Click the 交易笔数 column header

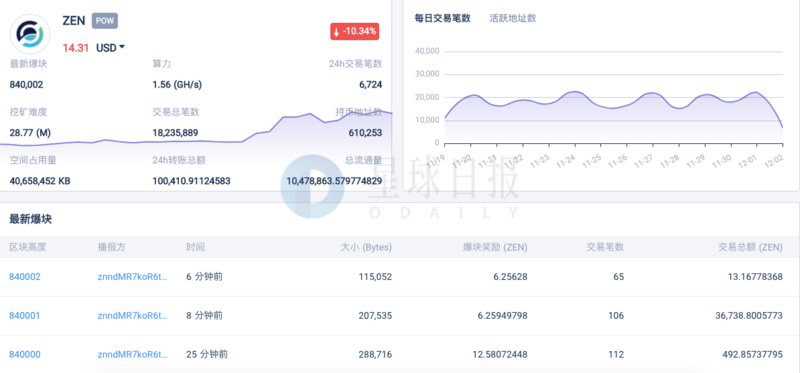606,247
